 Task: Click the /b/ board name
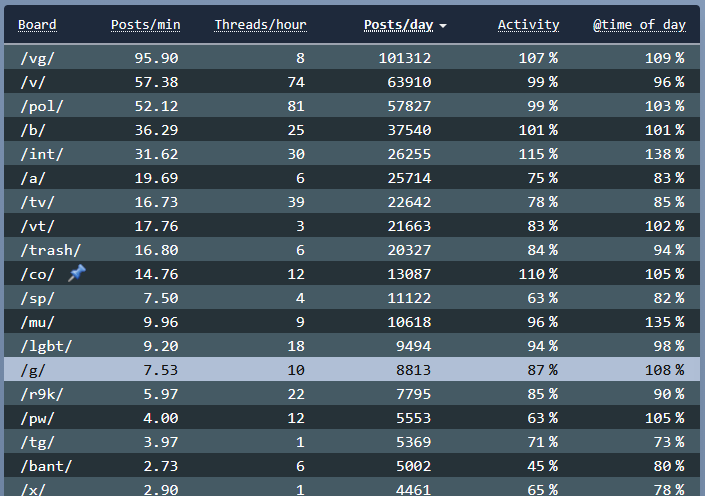coord(32,130)
